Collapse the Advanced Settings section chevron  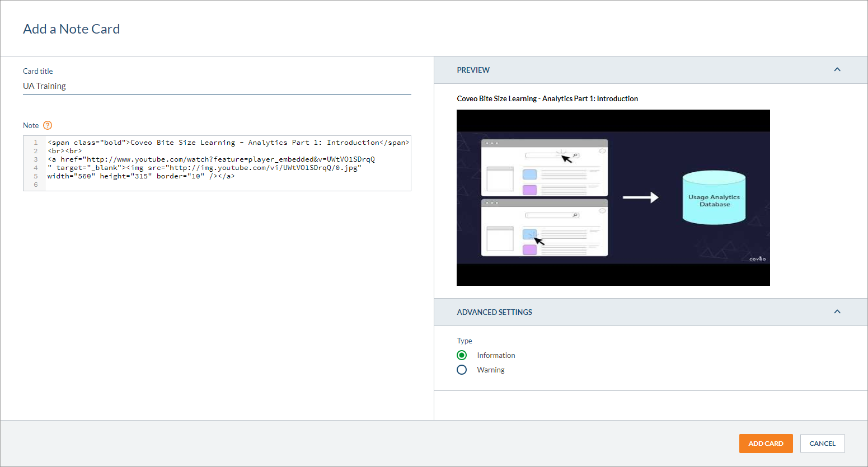pos(837,312)
